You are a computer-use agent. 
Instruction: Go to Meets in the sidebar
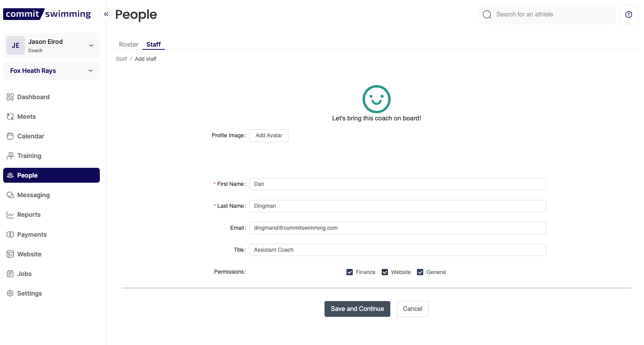click(51, 116)
